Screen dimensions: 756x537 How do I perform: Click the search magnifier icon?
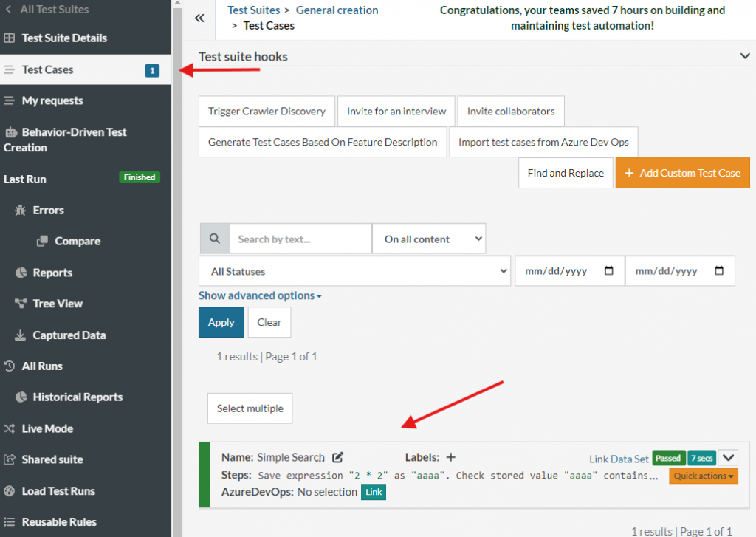click(x=215, y=239)
